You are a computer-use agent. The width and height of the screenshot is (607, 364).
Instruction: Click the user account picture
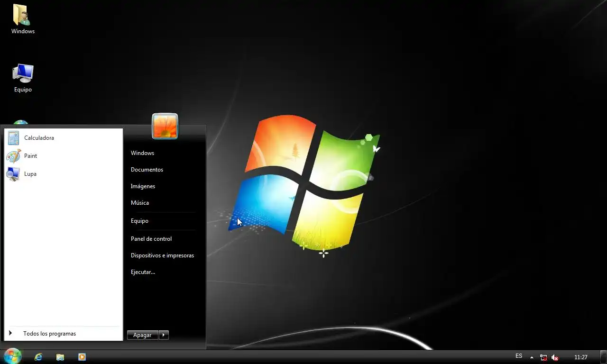point(165,126)
